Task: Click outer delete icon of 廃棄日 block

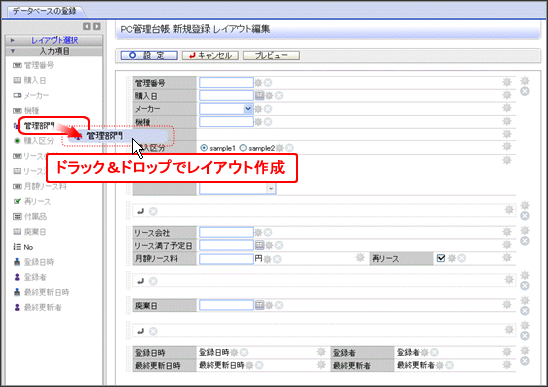Action: pyautogui.click(x=525, y=311)
